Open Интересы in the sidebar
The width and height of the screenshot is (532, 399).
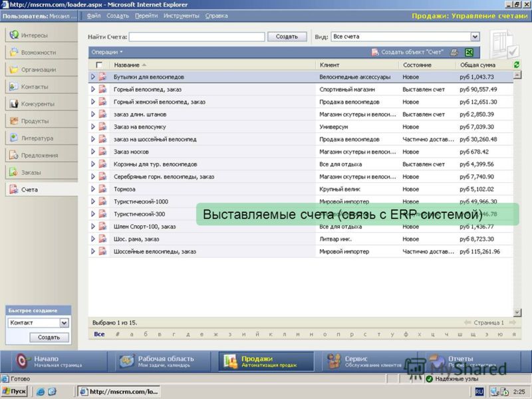pos(41,35)
